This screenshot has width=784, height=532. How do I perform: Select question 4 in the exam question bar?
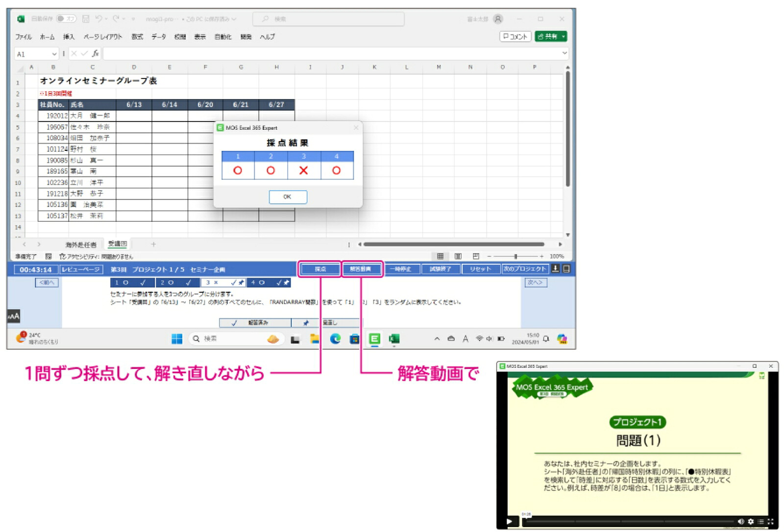[x=269, y=283]
